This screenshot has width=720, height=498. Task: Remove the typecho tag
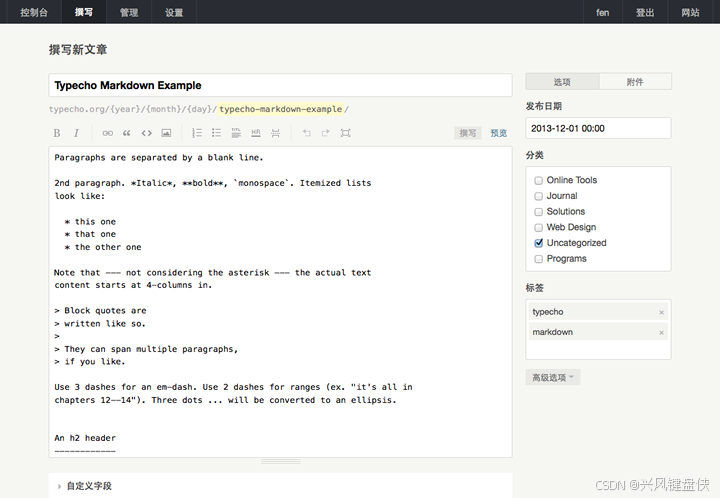pos(661,312)
